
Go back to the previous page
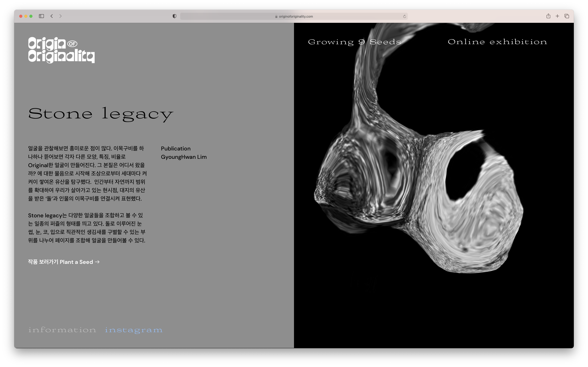click(x=52, y=16)
